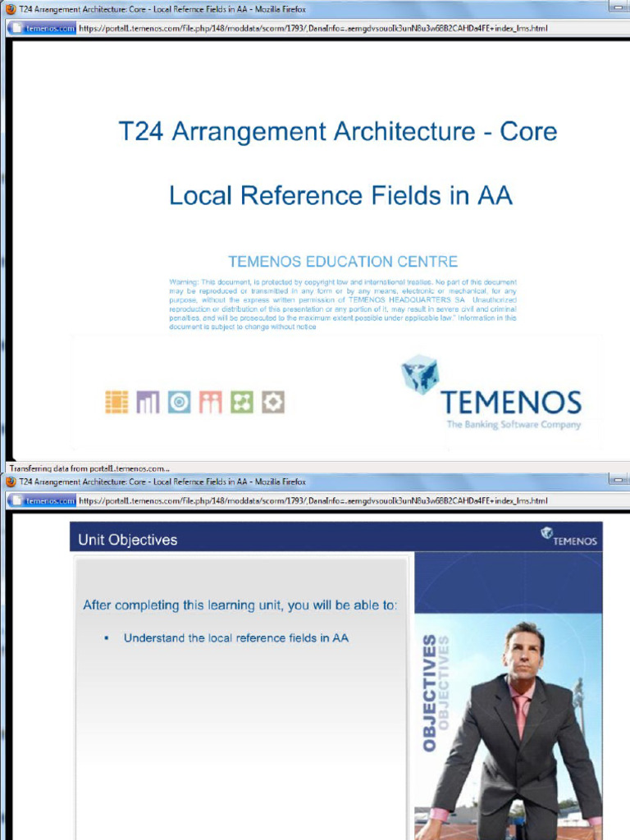The width and height of the screenshot is (630, 840).
Task: Click the small TEMENOS logo in the Unit Objectives header
Action: click(x=569, y=536)
